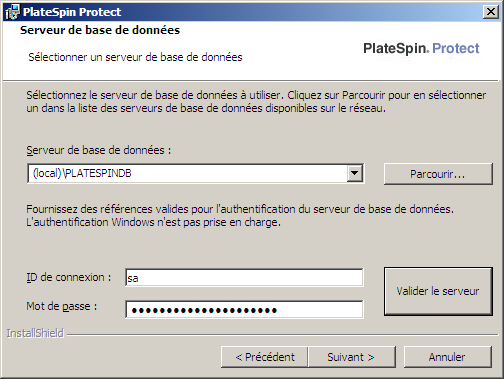Click the InstallShield branding text
Viewport: 504px width, 379px height.
[35, 333]
